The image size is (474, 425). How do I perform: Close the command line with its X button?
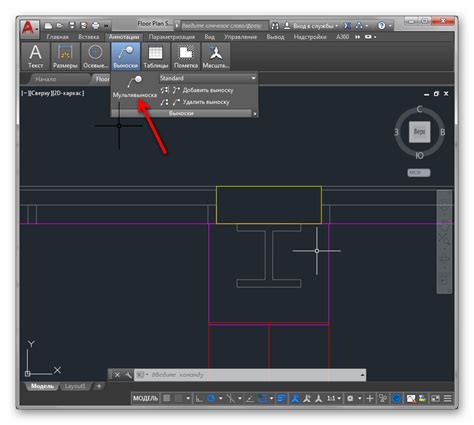coord(117,375)
